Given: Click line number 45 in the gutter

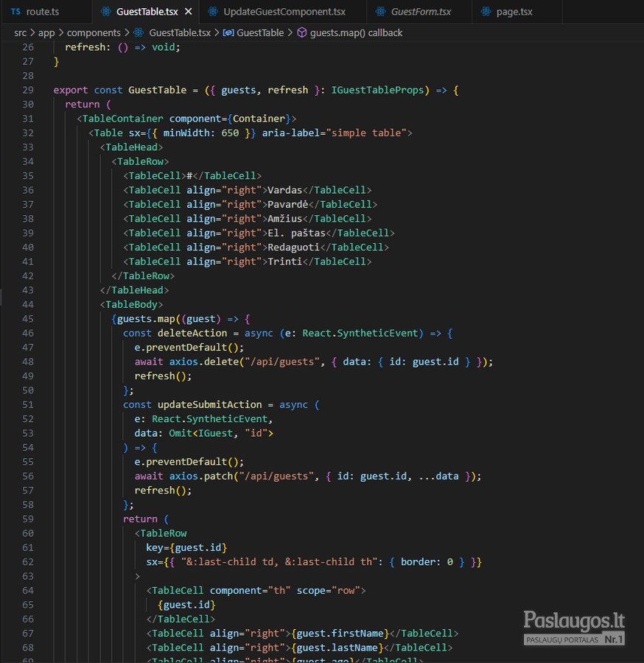Looking at the screenshot, I should coord(28,319).
